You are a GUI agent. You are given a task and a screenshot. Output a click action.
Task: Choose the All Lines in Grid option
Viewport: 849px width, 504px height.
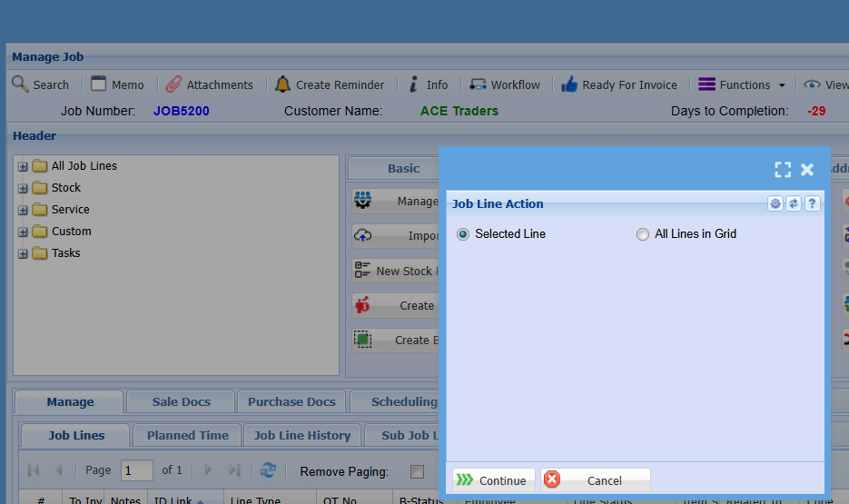(x=643, y=234)
